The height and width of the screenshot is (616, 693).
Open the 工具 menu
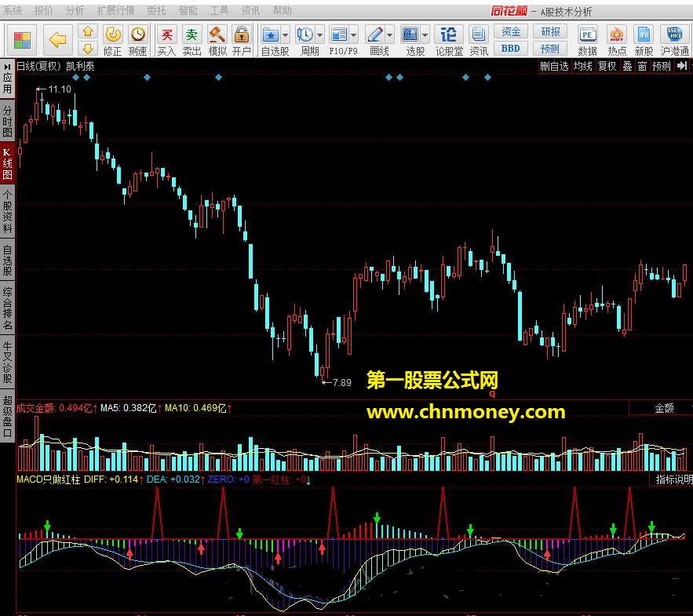click(x=219, y=10)
